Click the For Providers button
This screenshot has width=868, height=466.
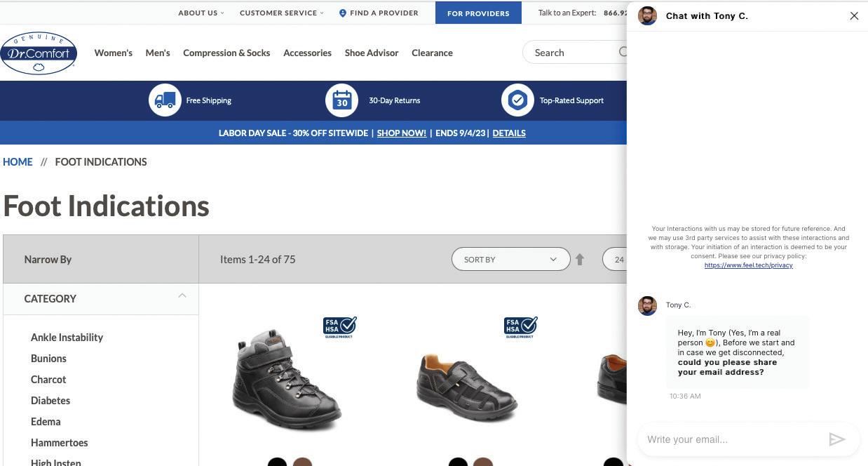[x=478, y=13]
